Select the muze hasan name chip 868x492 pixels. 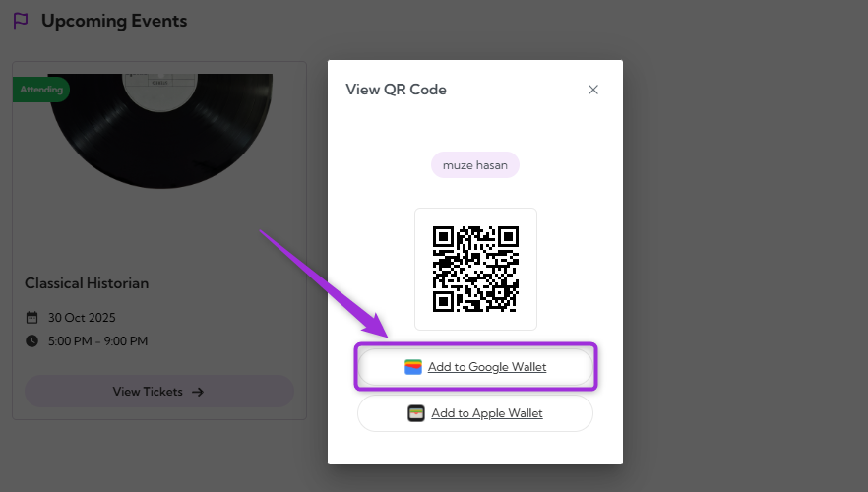point(475,165)
